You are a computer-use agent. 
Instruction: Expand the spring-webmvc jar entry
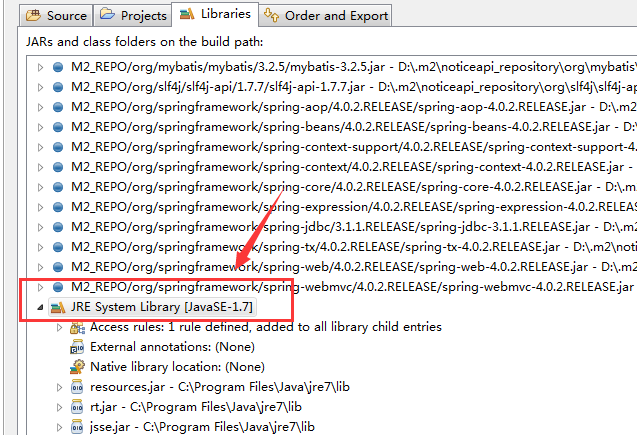point(40,287)
